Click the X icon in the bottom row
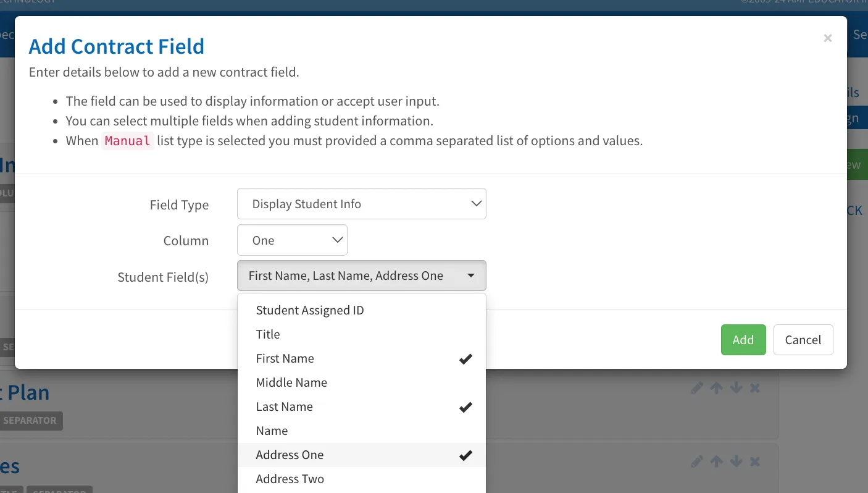 click(754, 461)
